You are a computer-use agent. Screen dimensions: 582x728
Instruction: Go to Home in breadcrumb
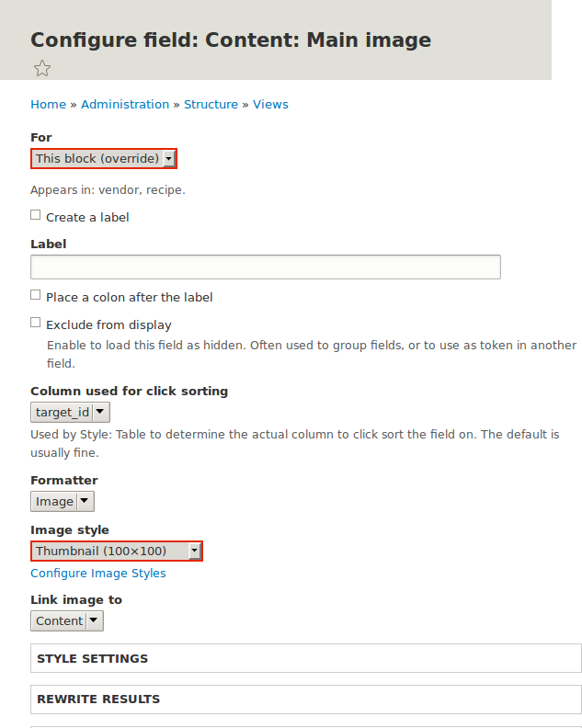(x=49, y=105)
